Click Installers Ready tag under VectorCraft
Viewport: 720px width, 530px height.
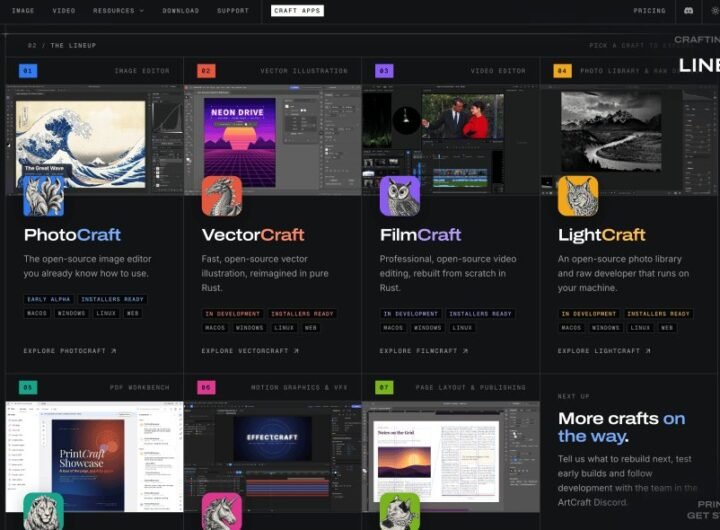[302, 314]
